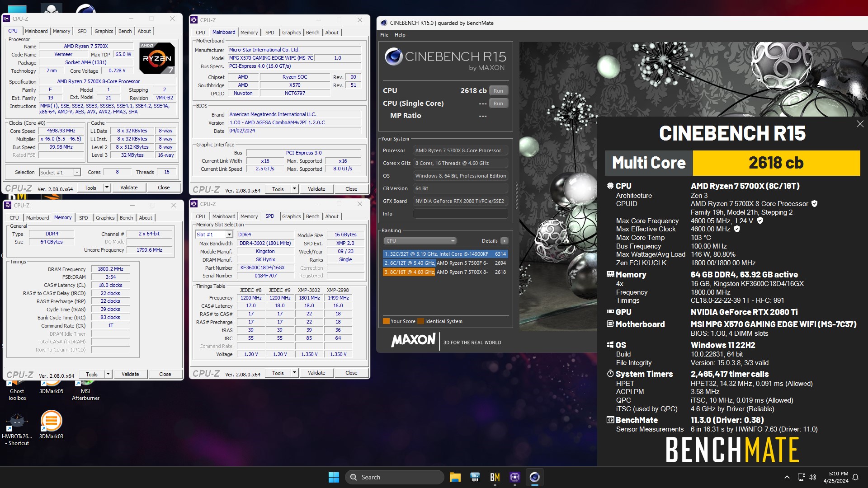Open the Ranking CPU dropdown
The width and height of the screenshot is (868, 488).
[420, 241]
